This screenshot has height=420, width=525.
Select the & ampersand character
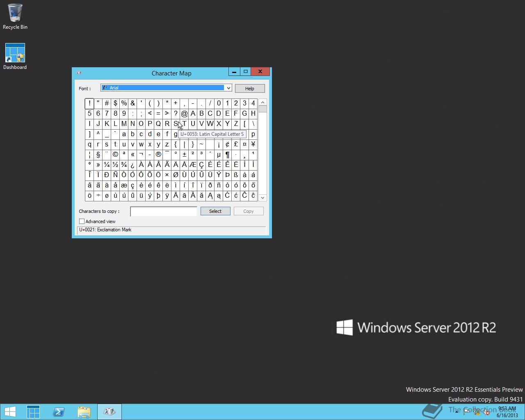(x=132, y=103)
